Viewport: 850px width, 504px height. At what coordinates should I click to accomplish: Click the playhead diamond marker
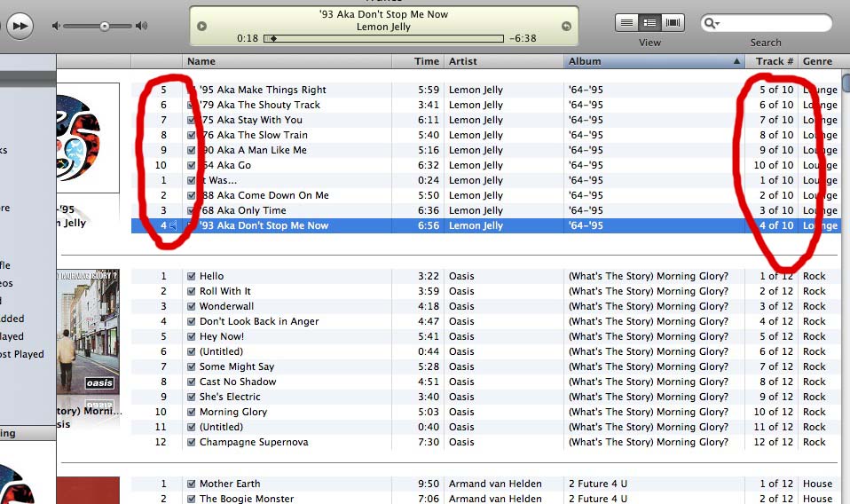coord(274,38)
